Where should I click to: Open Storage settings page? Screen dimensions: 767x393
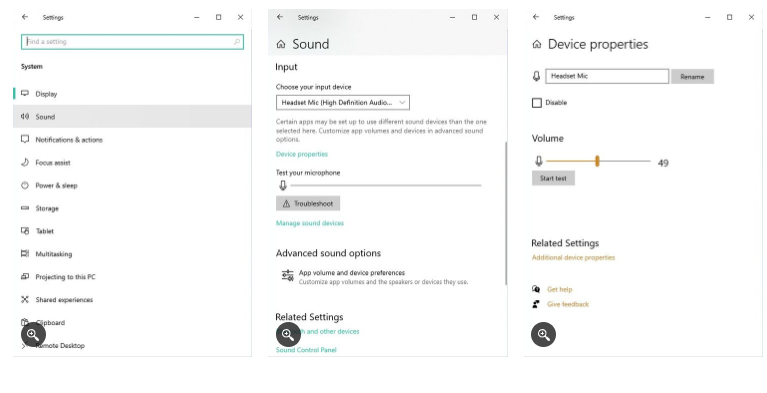pos(132,208)
